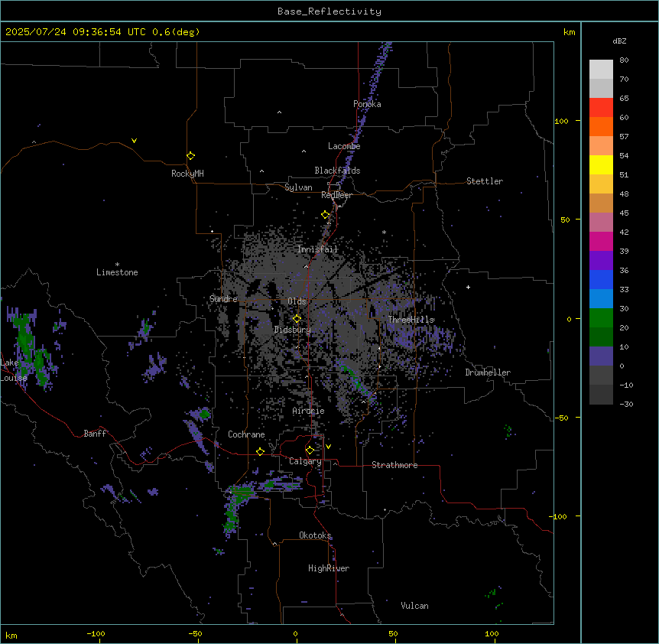Select the 54 dBZ yellow legend swatch
659x644 pixels.
[x=601, y=164]
